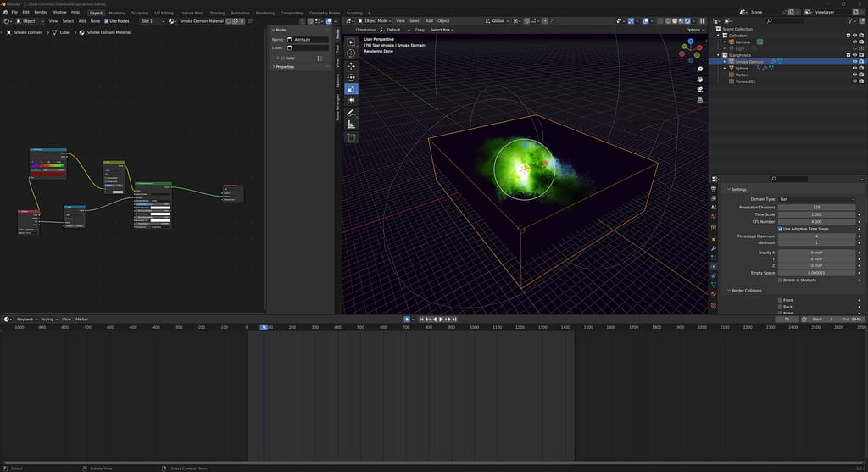
Task: Open the Object Mode dropdown in viewport
Action: (374, 20)
